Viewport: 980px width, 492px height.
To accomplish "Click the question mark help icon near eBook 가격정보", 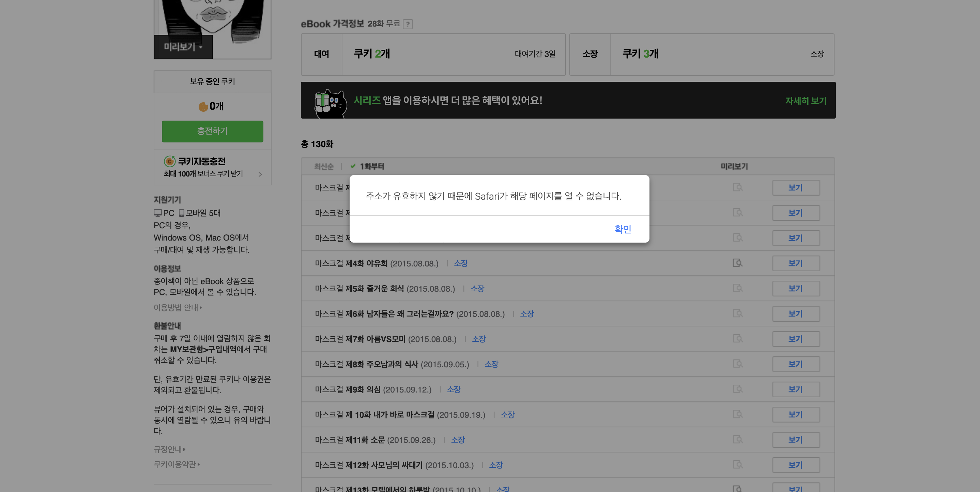I will point(408,24).
